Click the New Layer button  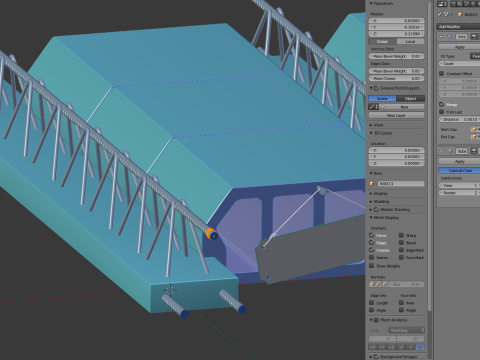click(396, 115)
